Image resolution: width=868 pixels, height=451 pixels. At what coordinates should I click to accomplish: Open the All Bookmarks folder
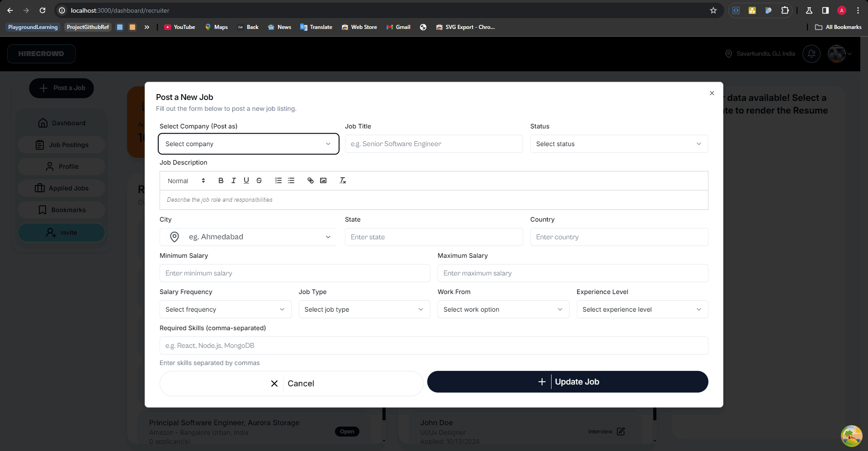tap(838, 27)
